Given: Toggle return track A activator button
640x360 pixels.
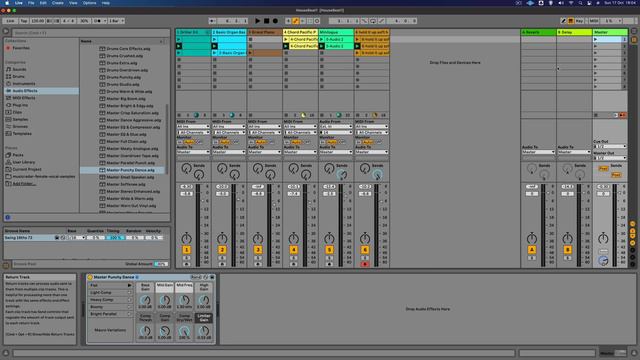Looking at the screenshot, I should point(532,249).
